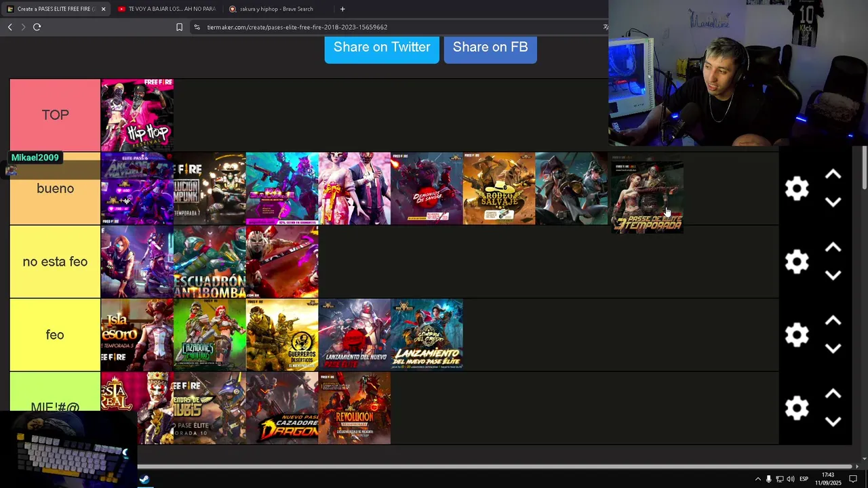Click the feo tier label
The image size is (868, 488).
tap(55, 335)
